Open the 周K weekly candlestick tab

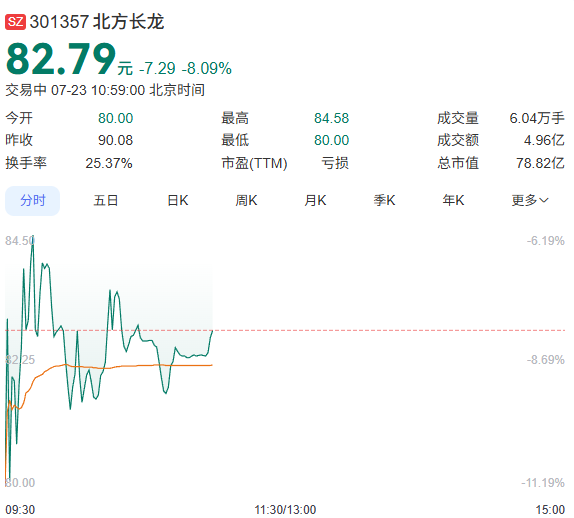coord(246,201)
